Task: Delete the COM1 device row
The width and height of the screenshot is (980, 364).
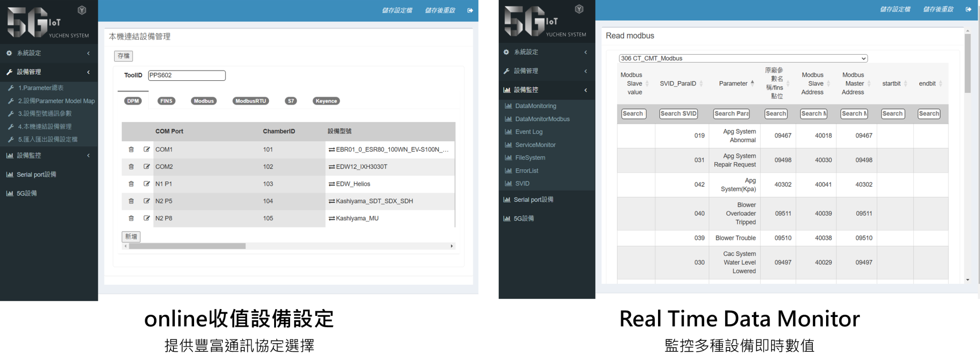Action: coord(131,149)
